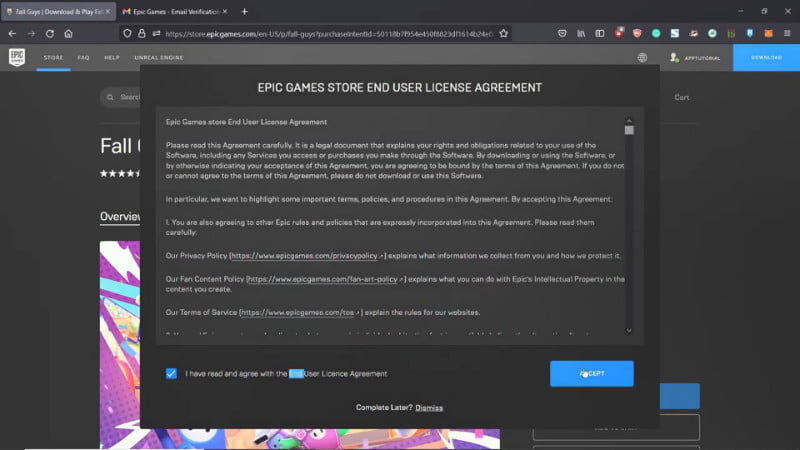Open the Library icon in toolbar
The height and width of the screenshot is (450, 800).
[581, 34]
